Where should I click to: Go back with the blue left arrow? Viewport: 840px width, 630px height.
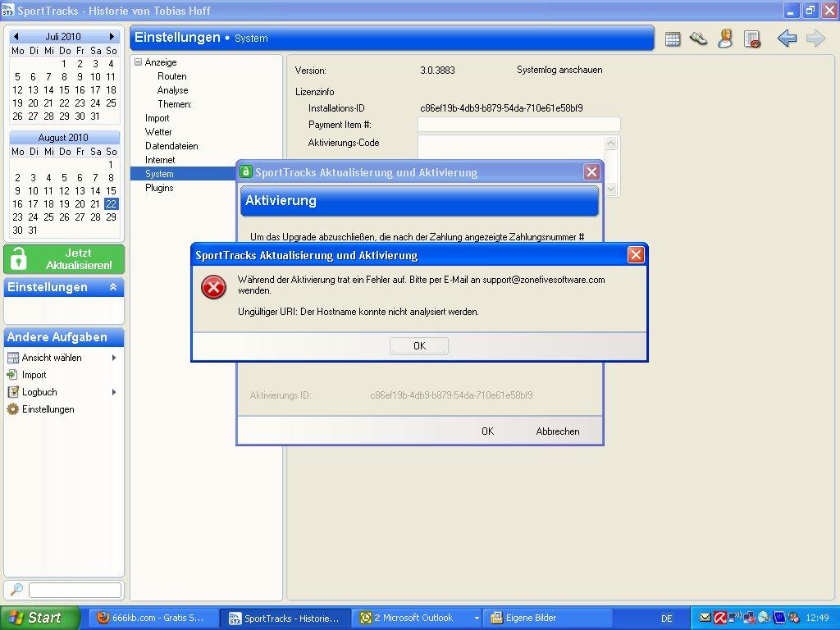(x=787, y=39)
